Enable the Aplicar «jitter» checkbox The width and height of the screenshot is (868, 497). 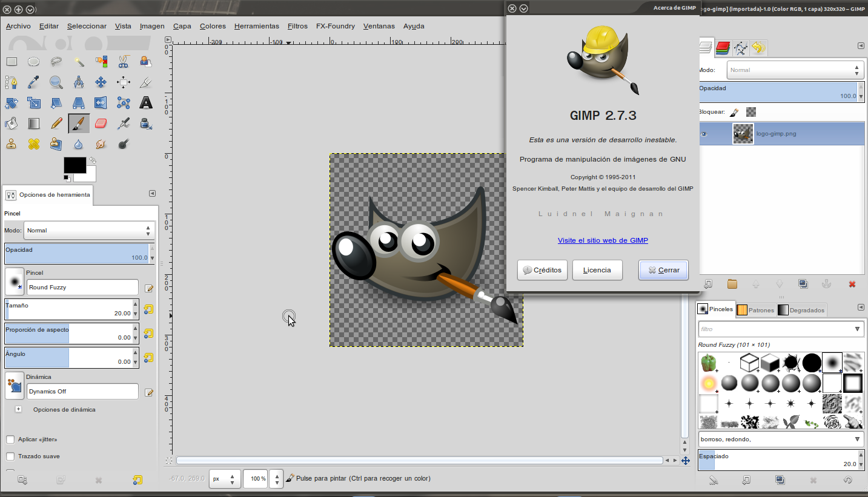[x=10, y=441]
